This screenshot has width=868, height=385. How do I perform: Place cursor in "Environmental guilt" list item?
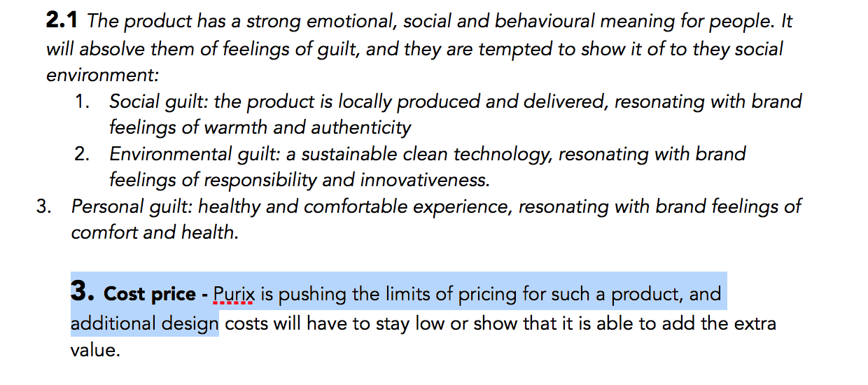(x=427, y=167)
